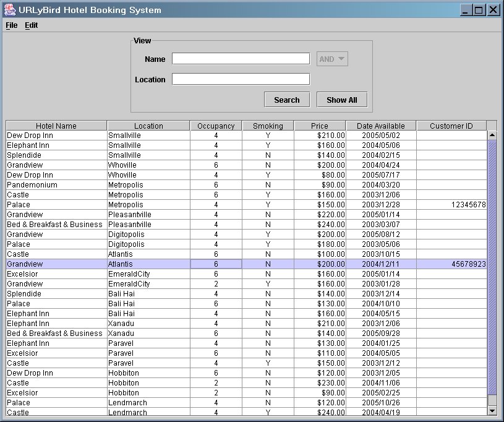Click the Location column header
Image resolution: width=504 pixels, height=422 pixels.
point(148,126)
